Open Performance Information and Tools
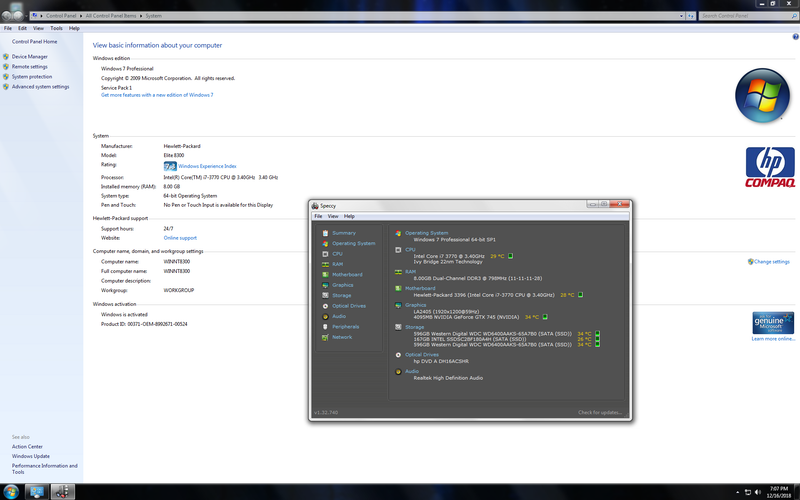Viewport: 800px width, 500px height. click(44, 469)
